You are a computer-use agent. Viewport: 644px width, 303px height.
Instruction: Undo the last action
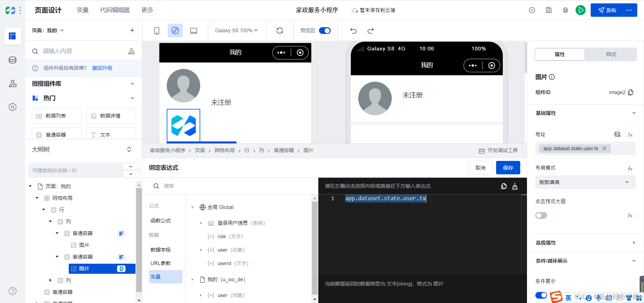tap(354, 31)
